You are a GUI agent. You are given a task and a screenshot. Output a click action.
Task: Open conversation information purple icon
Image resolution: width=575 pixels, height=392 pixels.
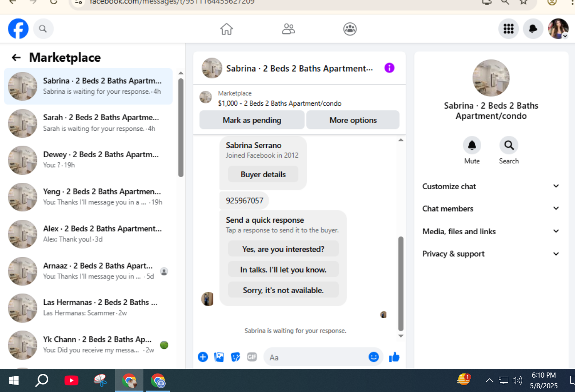pyautogui.click(x=389, y=68)
